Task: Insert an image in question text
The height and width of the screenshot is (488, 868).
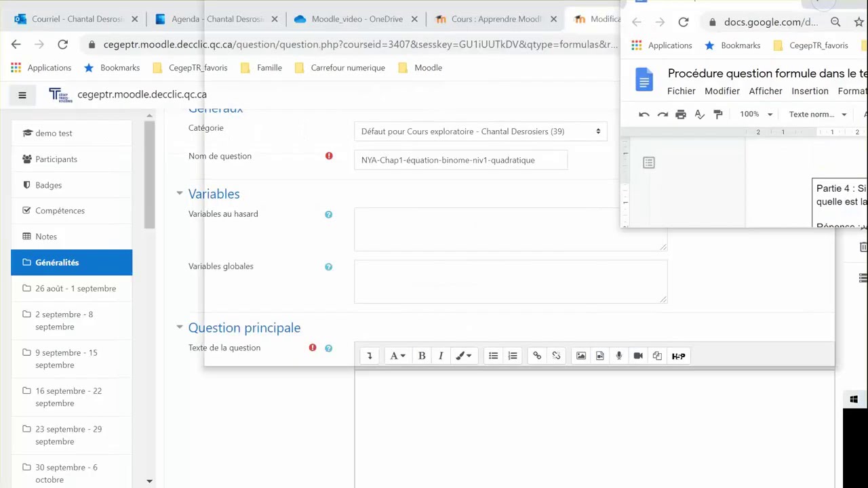Action: coord(581,356)
